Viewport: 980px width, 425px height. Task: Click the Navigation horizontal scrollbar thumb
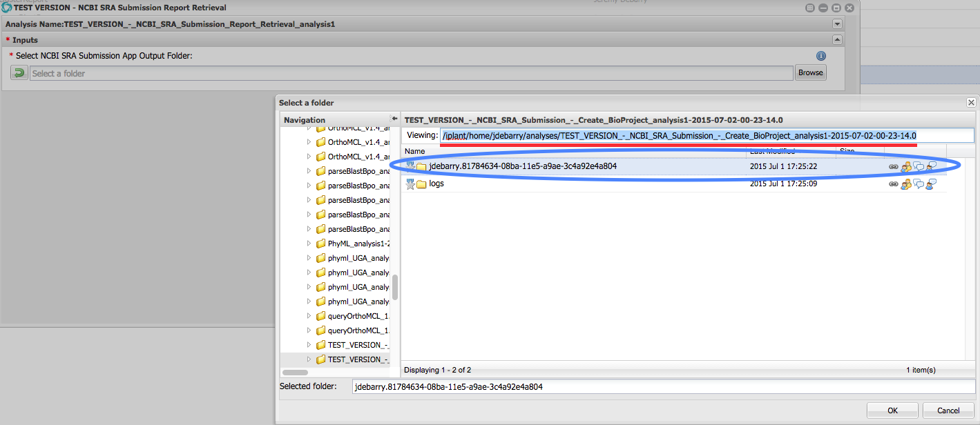click(296, 373)
